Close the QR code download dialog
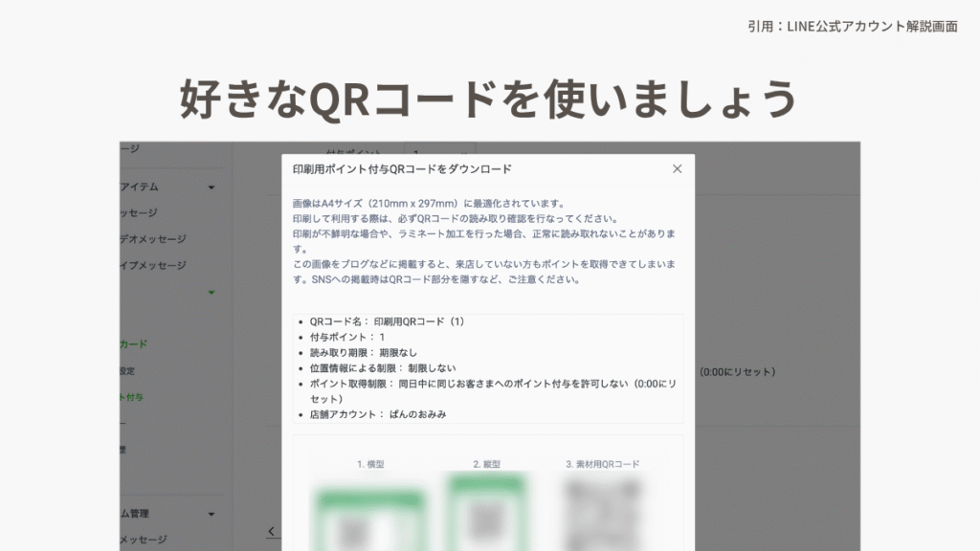The height and width of the screenshot is (551, 980). click(x=677, y=168)
